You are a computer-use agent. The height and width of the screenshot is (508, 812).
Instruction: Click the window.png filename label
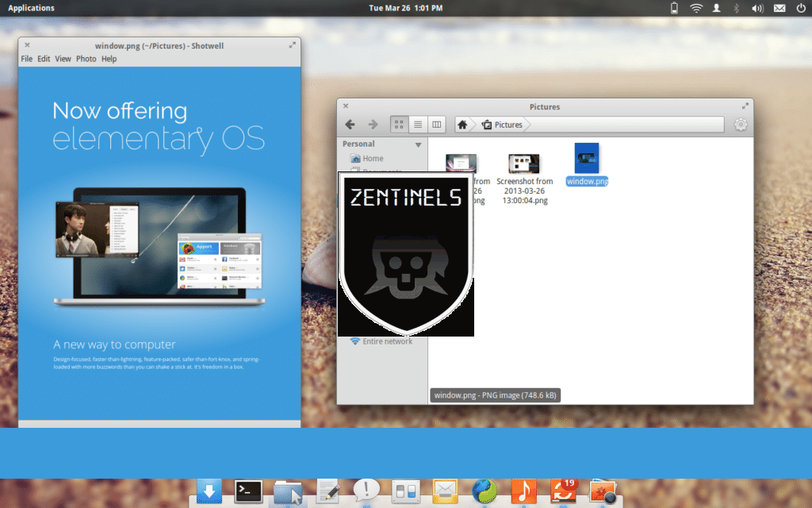(587, 181)
